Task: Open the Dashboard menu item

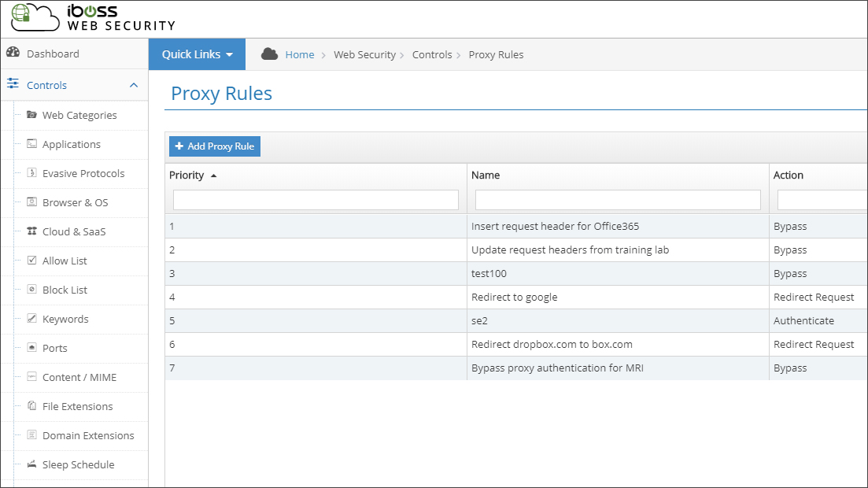Action: point(54,54)
